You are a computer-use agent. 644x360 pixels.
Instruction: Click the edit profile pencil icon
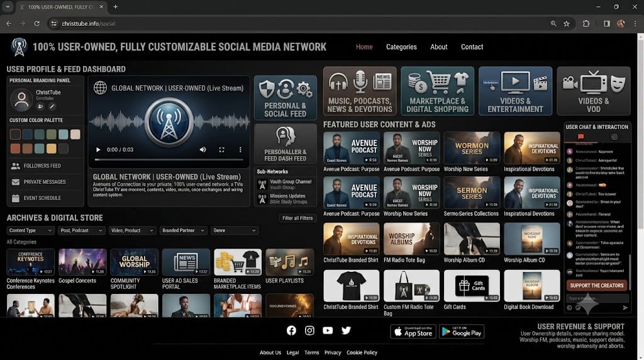pos(52,106)
